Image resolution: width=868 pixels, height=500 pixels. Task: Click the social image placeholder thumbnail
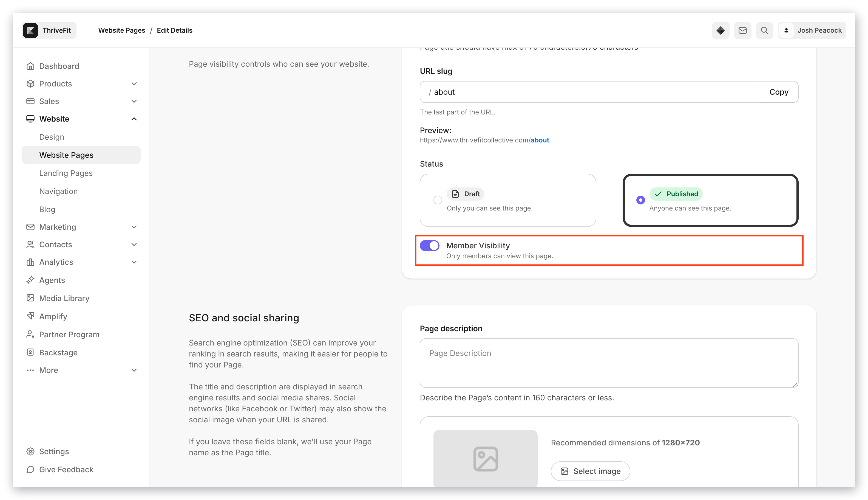click(485, 459)
